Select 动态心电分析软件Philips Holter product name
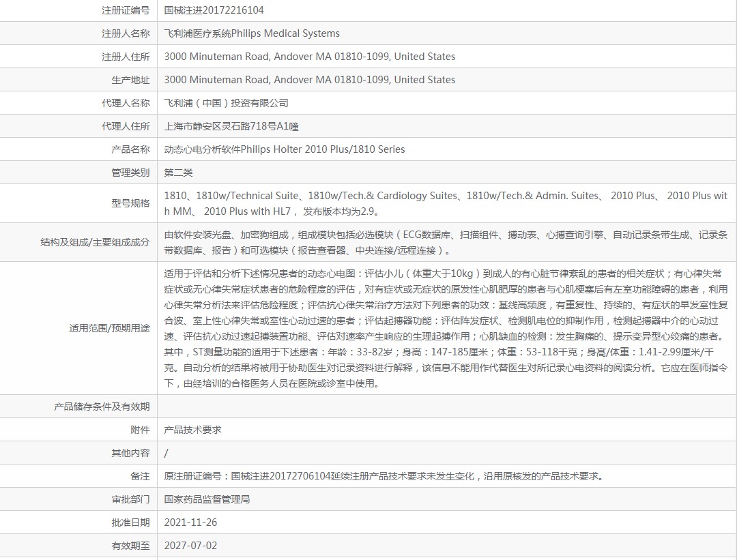 (285, 149)
